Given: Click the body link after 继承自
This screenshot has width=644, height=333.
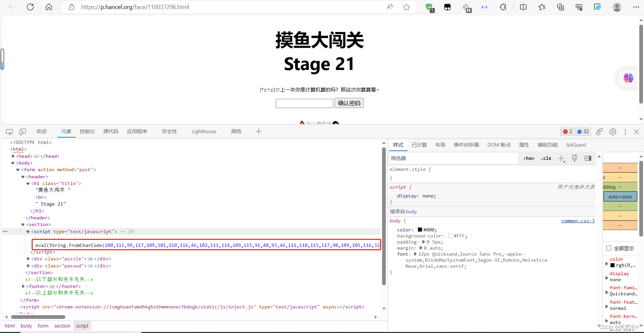Looking at the screenshot, I should 411,212.
